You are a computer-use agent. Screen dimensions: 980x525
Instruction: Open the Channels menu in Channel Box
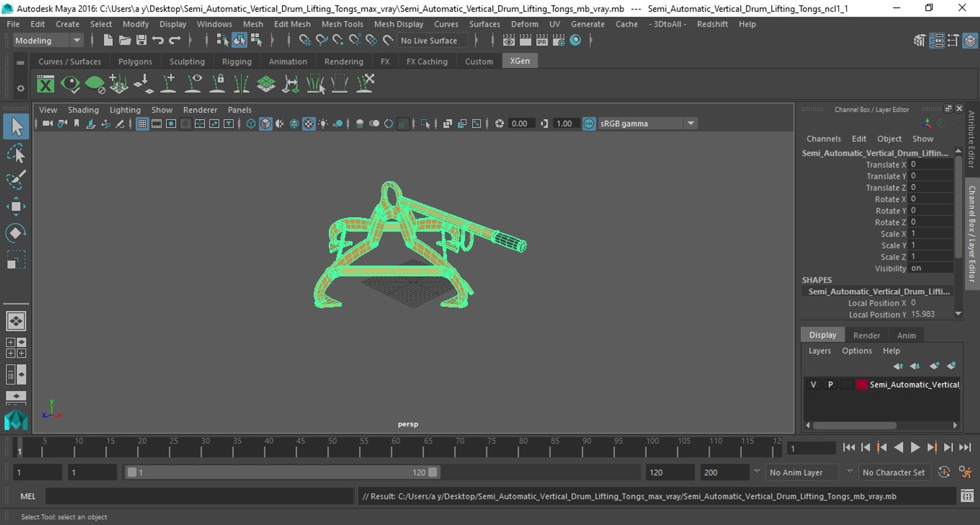click(x=823, y=139)
